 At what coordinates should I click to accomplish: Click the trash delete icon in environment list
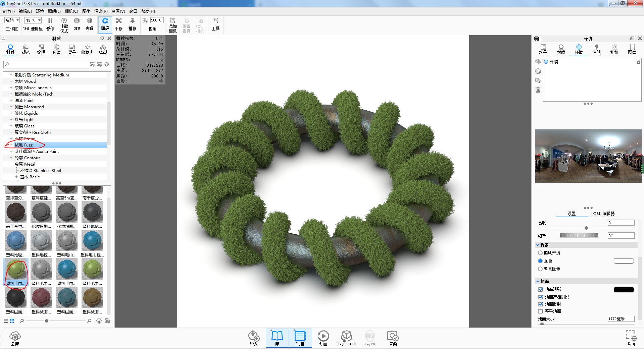(538, 90)
